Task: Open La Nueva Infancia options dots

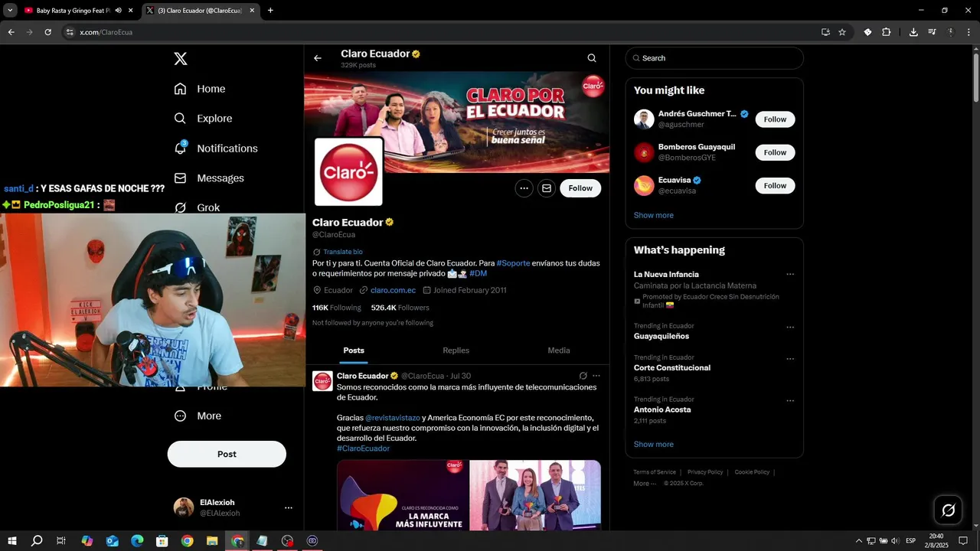Action: coord(790,274)
